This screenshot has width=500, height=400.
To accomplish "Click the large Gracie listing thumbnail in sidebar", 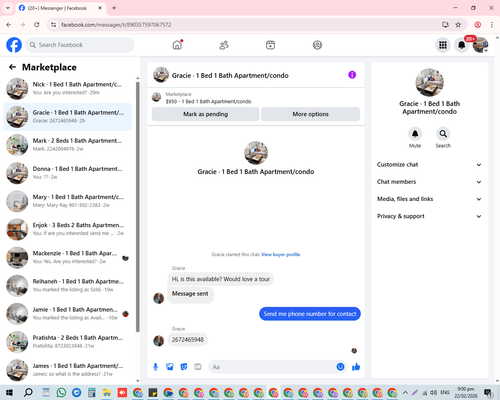I will click(429, 82).
